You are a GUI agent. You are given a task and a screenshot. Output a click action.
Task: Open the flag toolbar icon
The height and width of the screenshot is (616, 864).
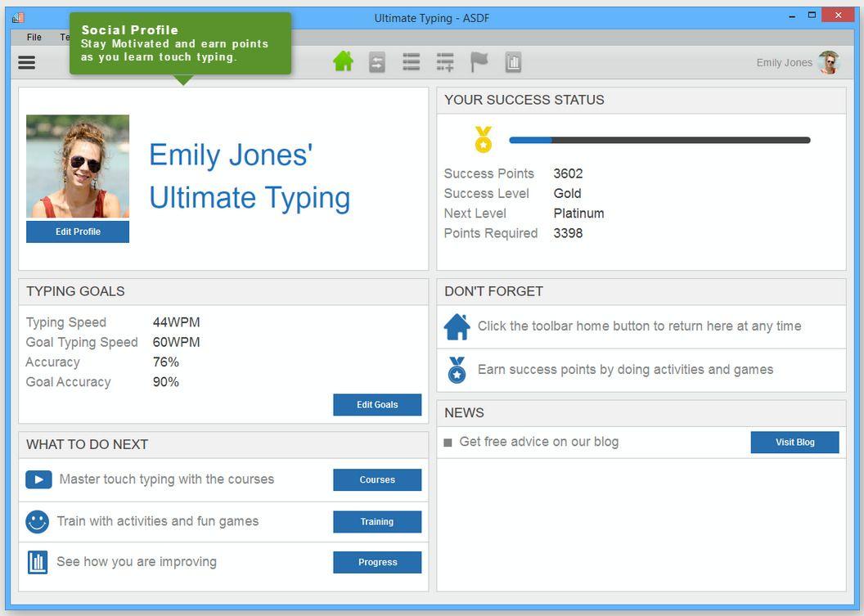click(x=479, y=62)
